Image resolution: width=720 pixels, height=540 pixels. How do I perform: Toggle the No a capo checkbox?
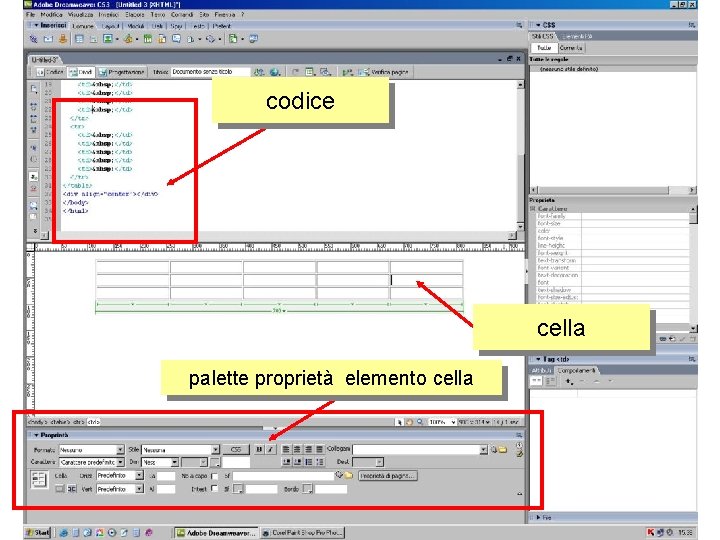click(214, 476)
